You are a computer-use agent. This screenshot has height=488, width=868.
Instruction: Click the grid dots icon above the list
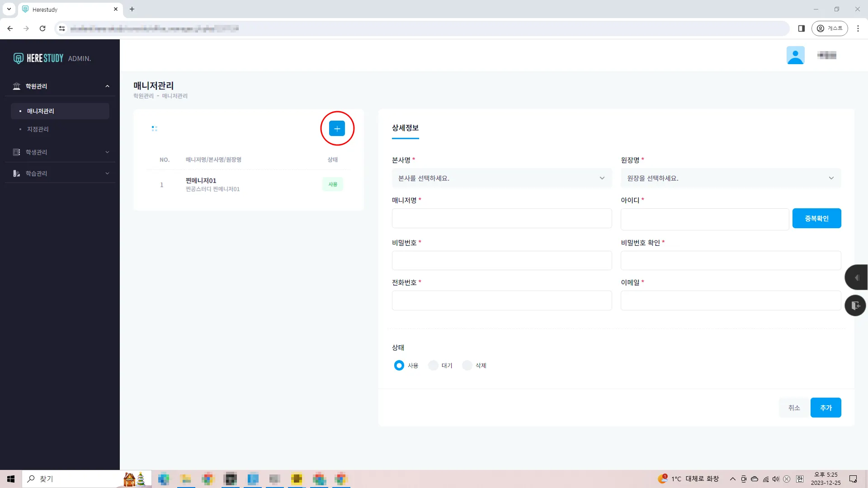[154, 129]
